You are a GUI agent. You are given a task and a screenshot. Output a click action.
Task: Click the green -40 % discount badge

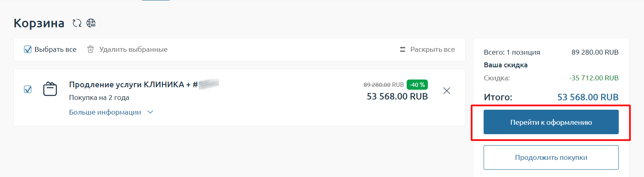[x=417, y=85]
